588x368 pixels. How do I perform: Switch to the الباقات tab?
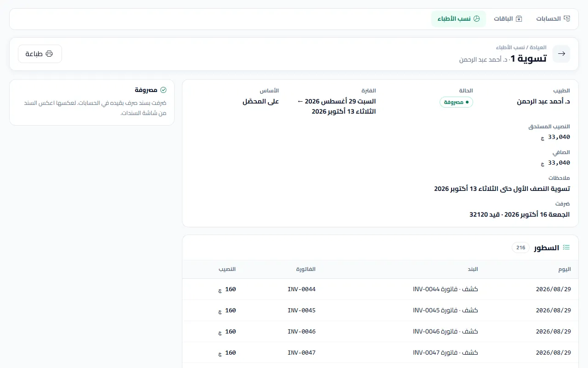tap(508, 19)
